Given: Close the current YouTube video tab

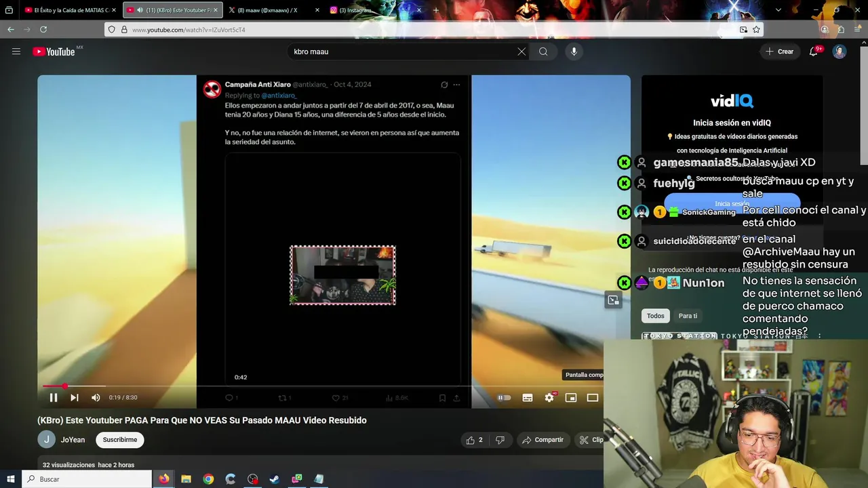Looking at the screenshot, I should point(216,10).
